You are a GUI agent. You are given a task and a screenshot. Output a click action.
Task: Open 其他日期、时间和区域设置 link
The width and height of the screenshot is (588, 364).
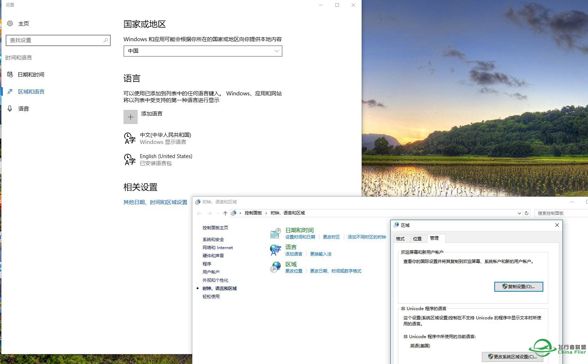point(155,202)
